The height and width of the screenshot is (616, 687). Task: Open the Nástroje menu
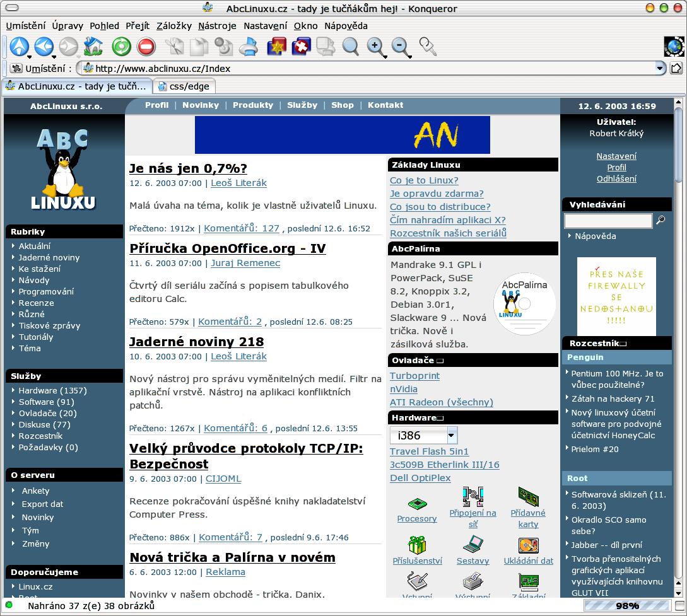click(x=217, y=26)
